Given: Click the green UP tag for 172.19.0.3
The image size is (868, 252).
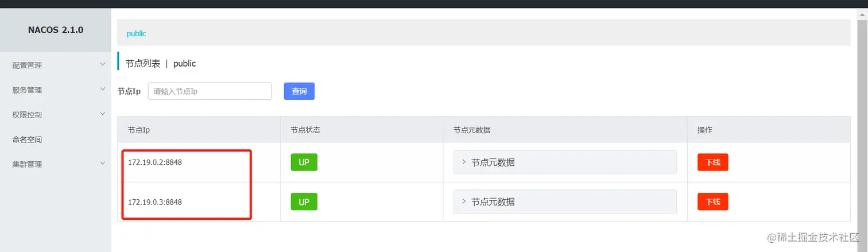Looking at the screenshot, I should [304, 201].
